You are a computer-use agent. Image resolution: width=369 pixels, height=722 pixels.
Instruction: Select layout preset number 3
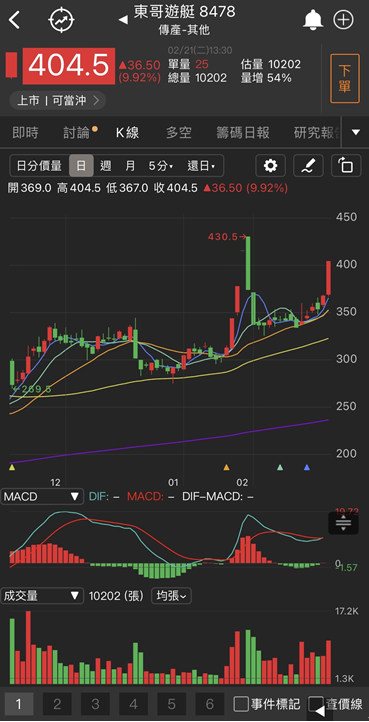coord(95,704)
